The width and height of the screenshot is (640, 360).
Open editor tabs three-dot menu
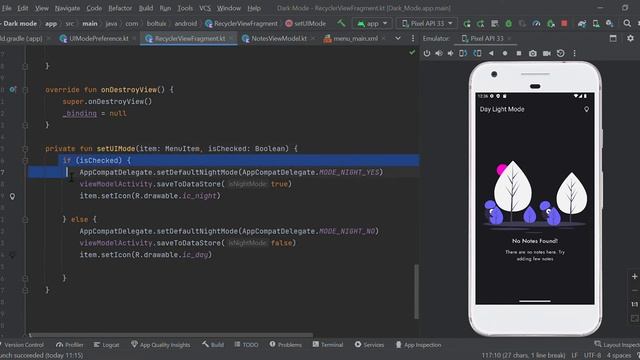click(x=413, y=38)
